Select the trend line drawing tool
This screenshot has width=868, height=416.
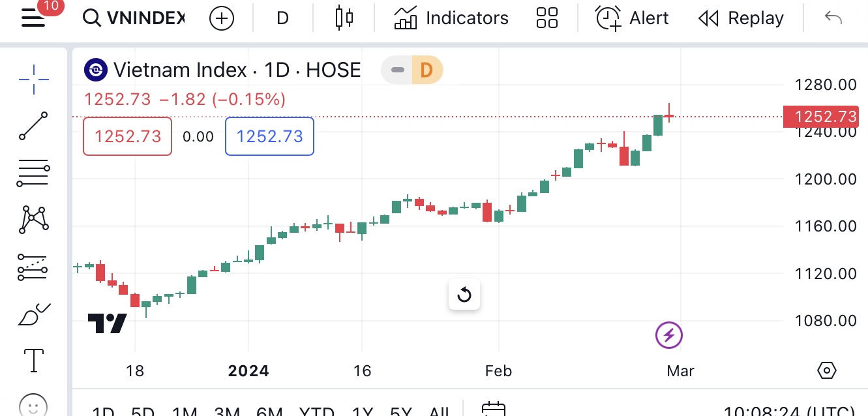[33, 126]
